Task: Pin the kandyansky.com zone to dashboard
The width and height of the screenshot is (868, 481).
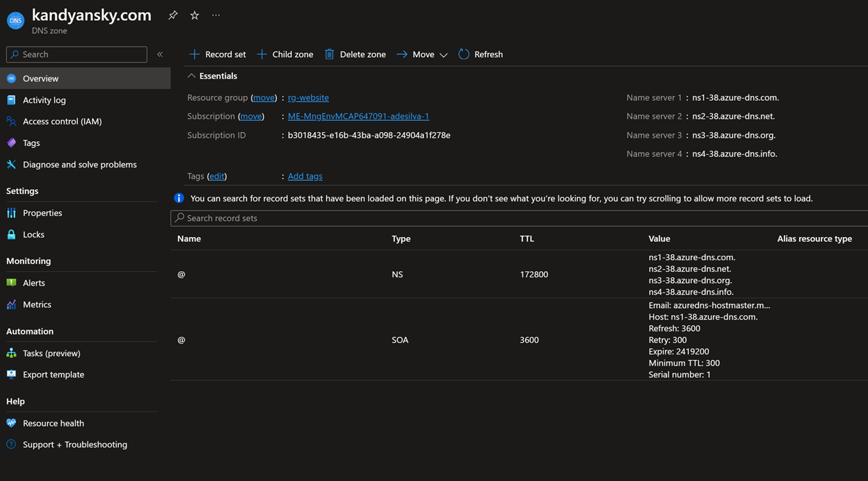Action: [x=172, y=15]
